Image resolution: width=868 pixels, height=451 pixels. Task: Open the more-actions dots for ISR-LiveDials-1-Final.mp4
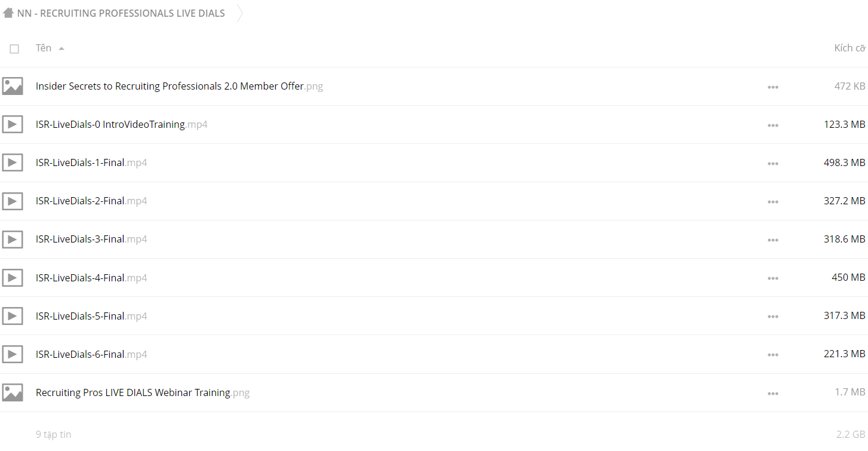pyautogui.click(x=773, y=164)
